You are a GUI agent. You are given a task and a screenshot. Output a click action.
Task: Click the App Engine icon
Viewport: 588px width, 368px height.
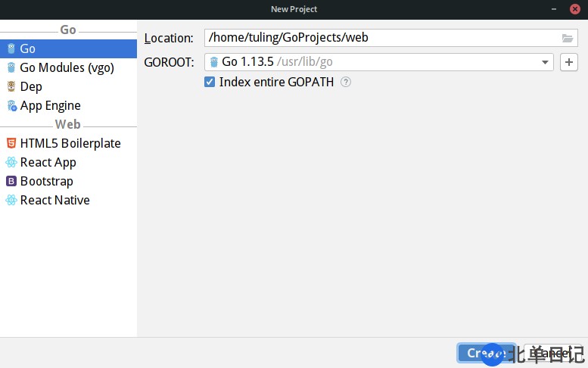click(x=11, y=105)
